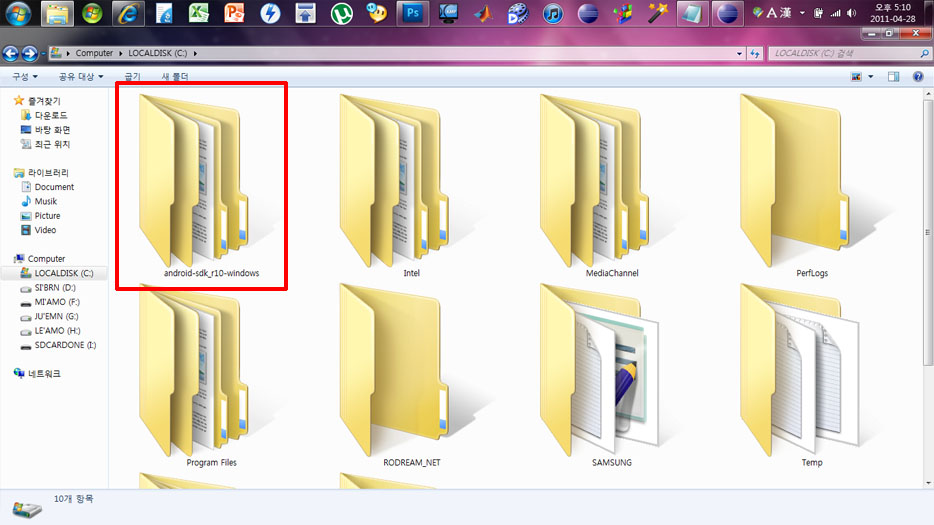934x525 pixels.
Task: Open uTorrent from taskbar
Action: [x=341, y=13]
